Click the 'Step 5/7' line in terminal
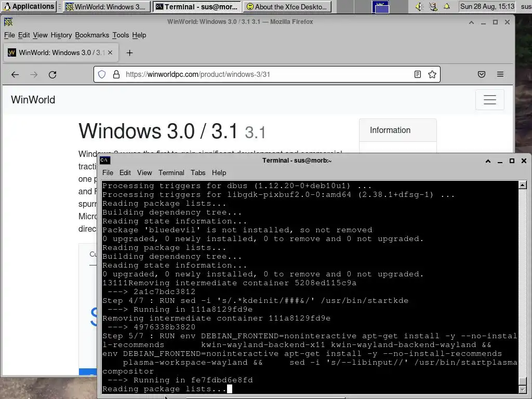The image size is (532, 399). [x=310, y=336]
